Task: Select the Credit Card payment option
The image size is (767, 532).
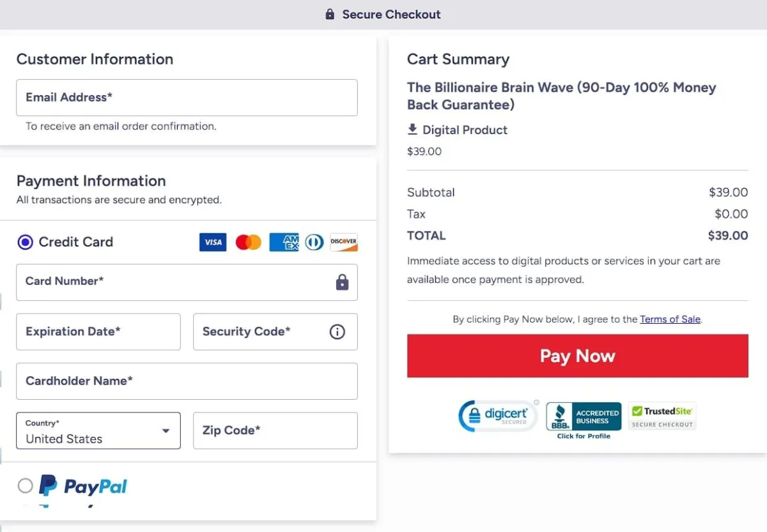Action: (26, 242)
